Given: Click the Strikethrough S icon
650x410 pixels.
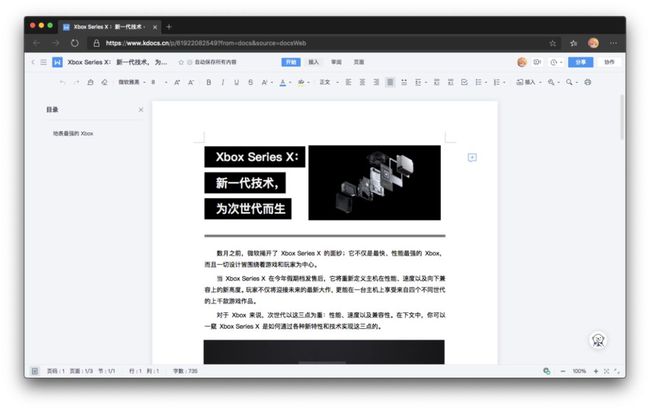Looking at the screenshot, I should click(250, 82).
